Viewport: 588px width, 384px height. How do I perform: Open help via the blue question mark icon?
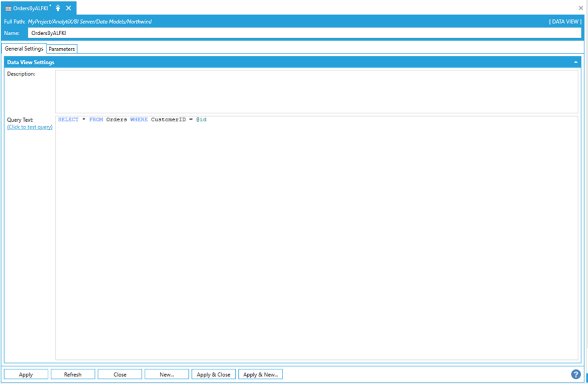575,374
